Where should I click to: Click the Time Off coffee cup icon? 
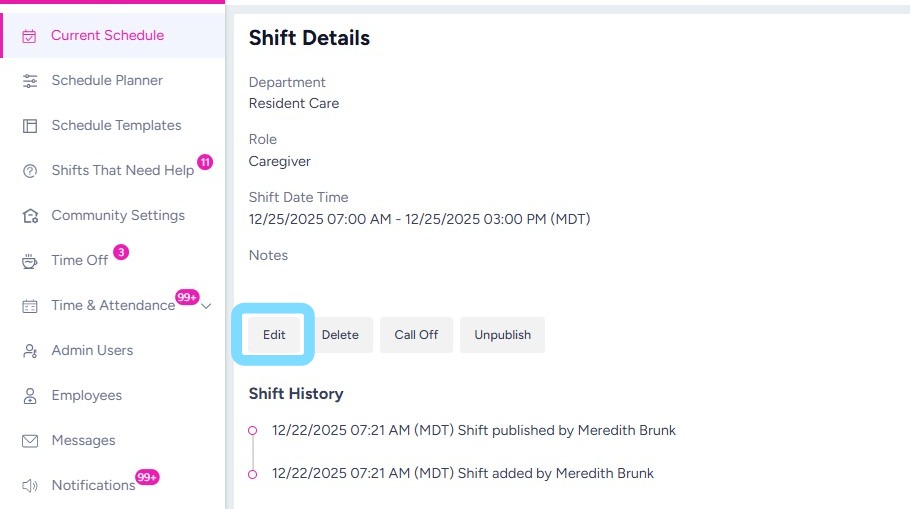[x=30, y=261]
